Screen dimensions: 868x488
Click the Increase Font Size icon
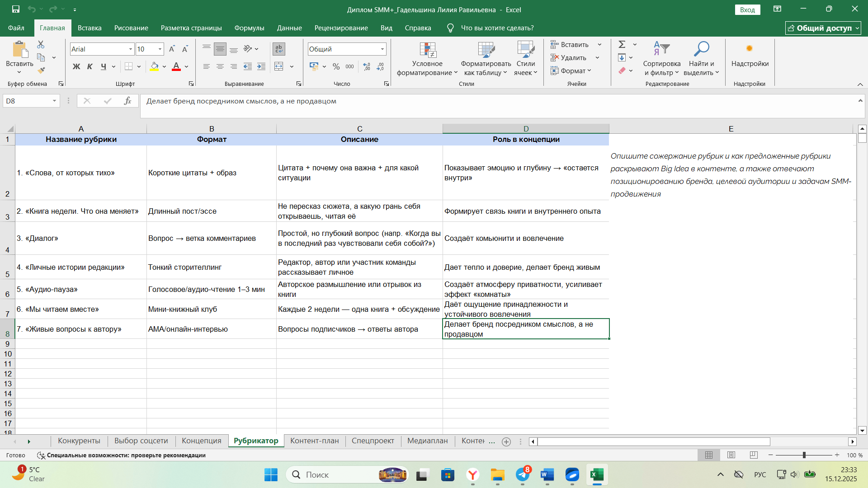point(172,49)
